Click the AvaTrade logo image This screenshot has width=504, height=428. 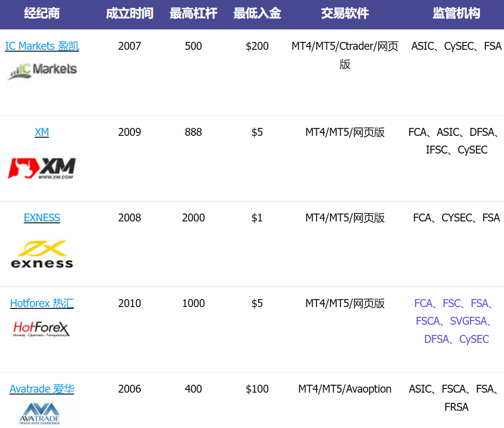pyautogui.click(x=40, y=414)
